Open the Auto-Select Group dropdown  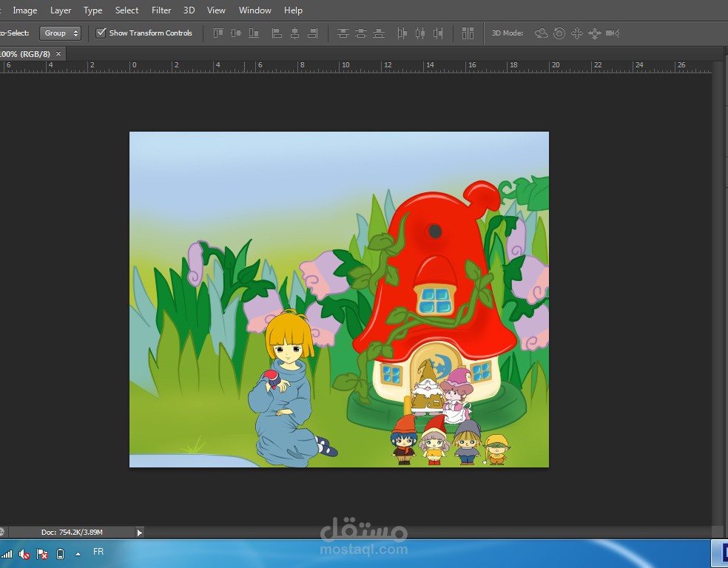tap(61, 33)
